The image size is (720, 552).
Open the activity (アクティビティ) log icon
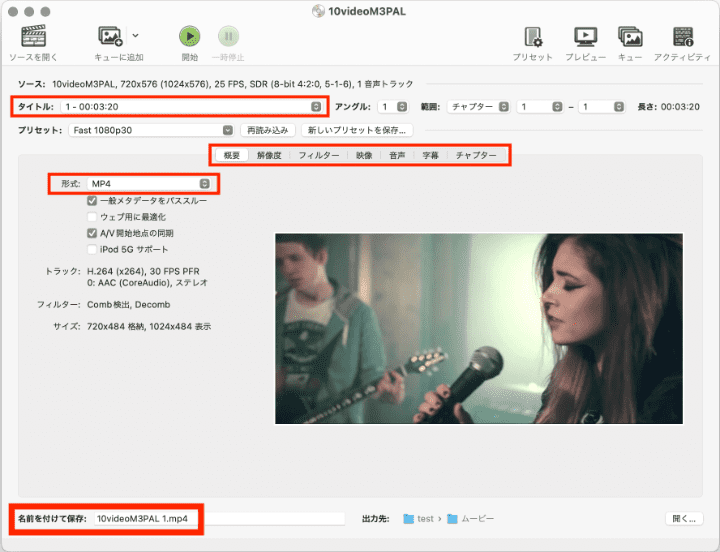pos(683,37)
